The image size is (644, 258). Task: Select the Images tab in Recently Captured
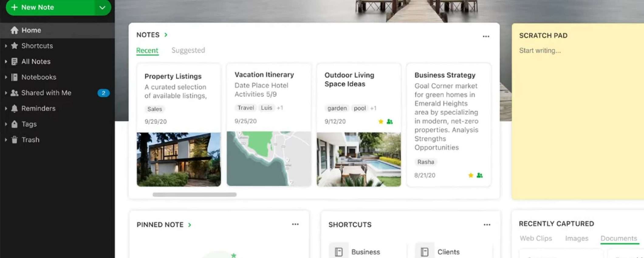(577, 238)
